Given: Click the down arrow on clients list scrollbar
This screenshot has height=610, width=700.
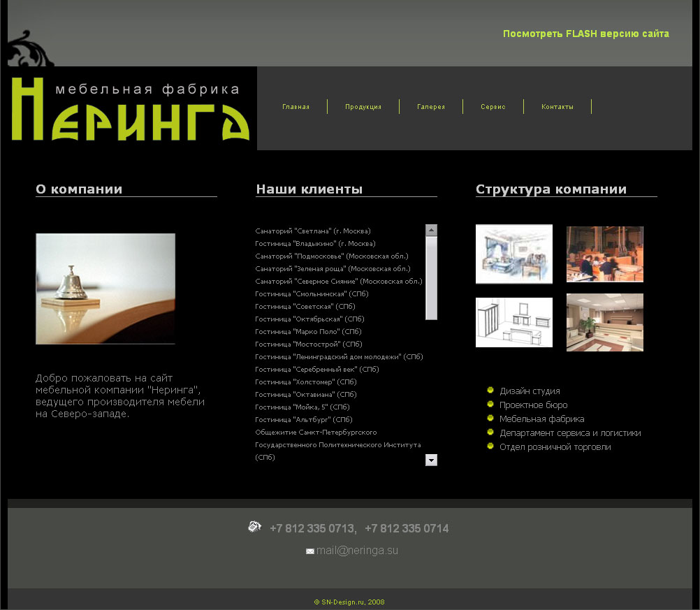Looking at the screenshot, I should coord(431,460).
